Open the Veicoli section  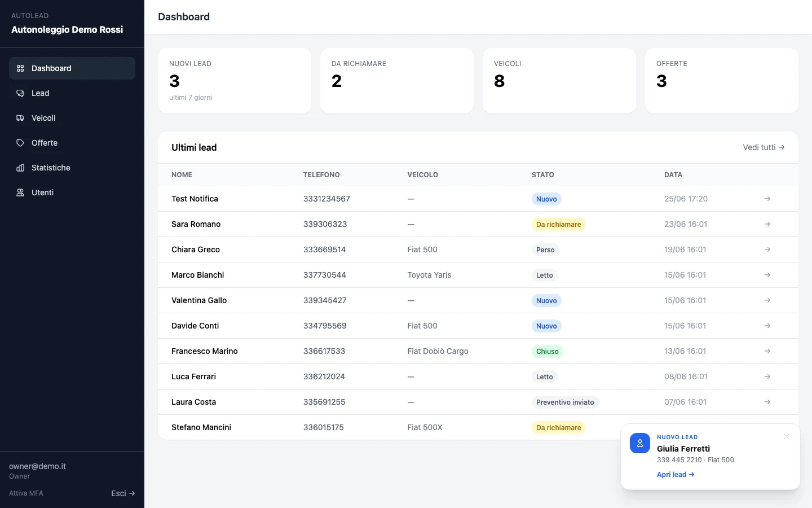(72, 118)
